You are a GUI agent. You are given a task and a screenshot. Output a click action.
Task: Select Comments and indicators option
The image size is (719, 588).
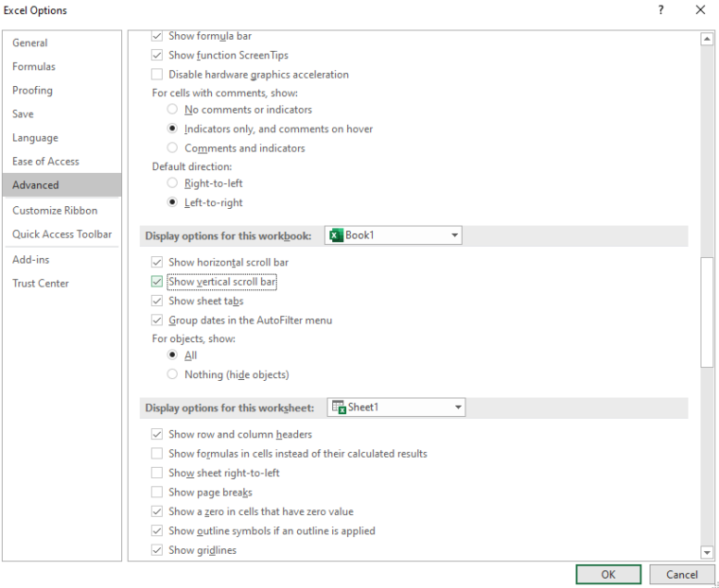tap(172, 148)
